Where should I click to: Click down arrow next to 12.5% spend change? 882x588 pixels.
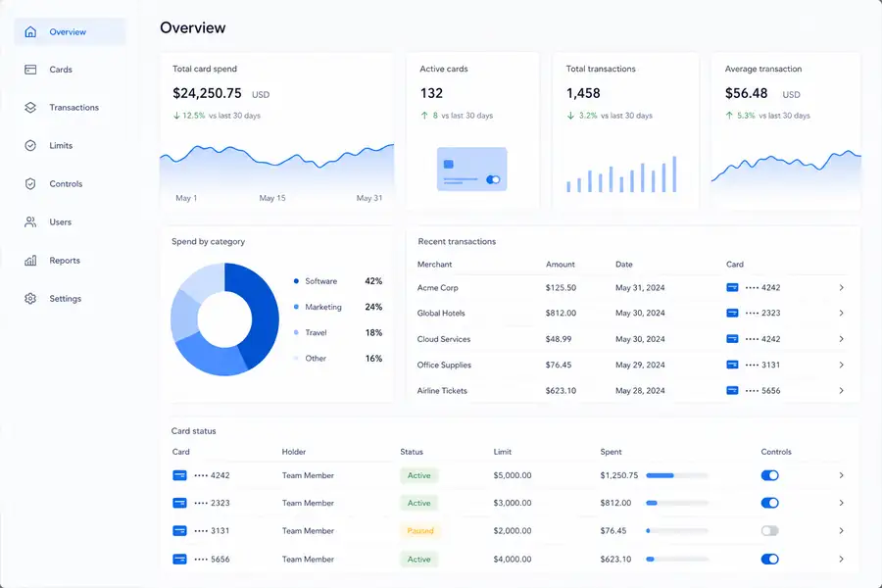[176, 116]
